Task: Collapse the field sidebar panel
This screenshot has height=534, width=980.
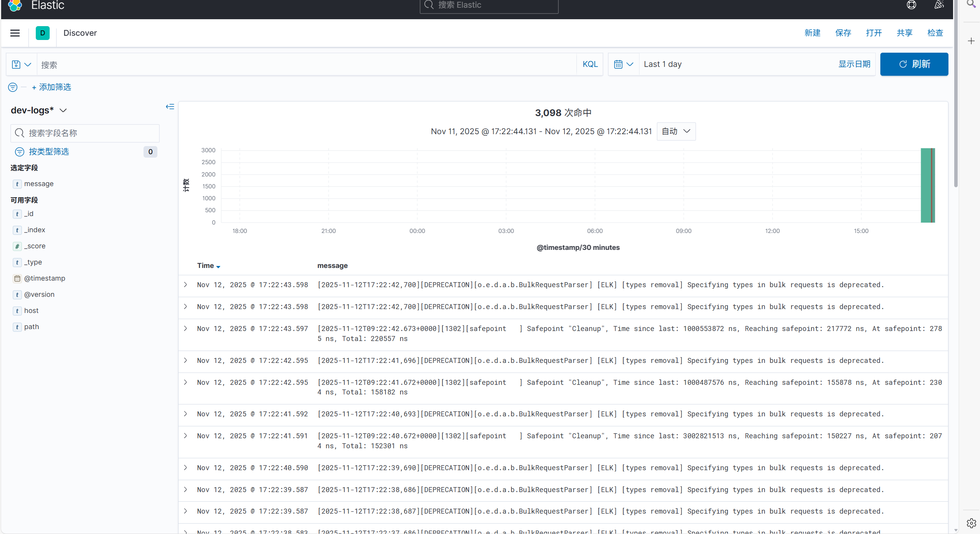Action: coord(170,106)
